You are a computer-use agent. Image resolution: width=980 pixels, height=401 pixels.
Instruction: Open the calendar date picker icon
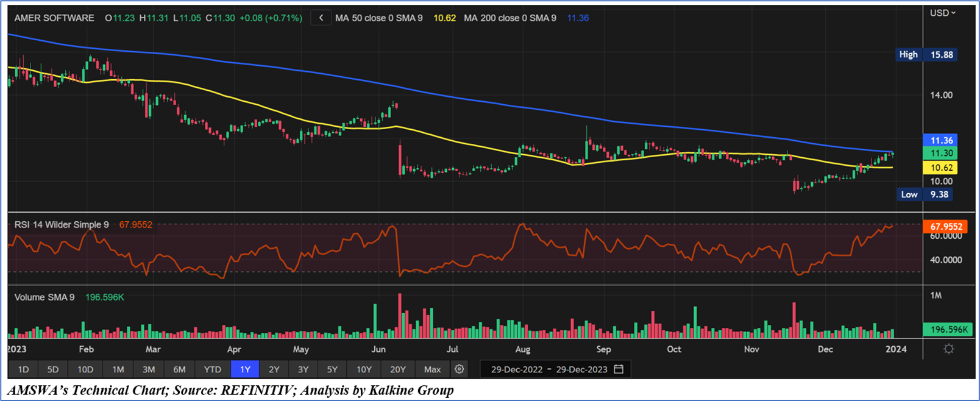click(619, 369)
